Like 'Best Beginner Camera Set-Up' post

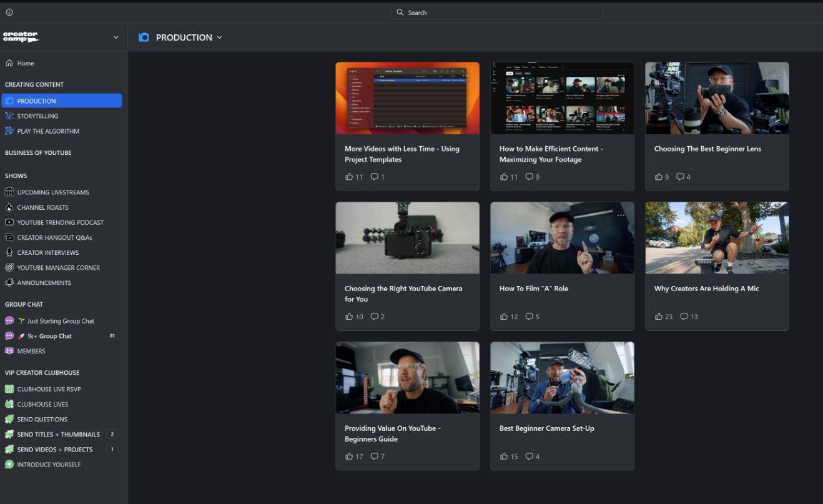pyautogui.click(x=504, y=457)
